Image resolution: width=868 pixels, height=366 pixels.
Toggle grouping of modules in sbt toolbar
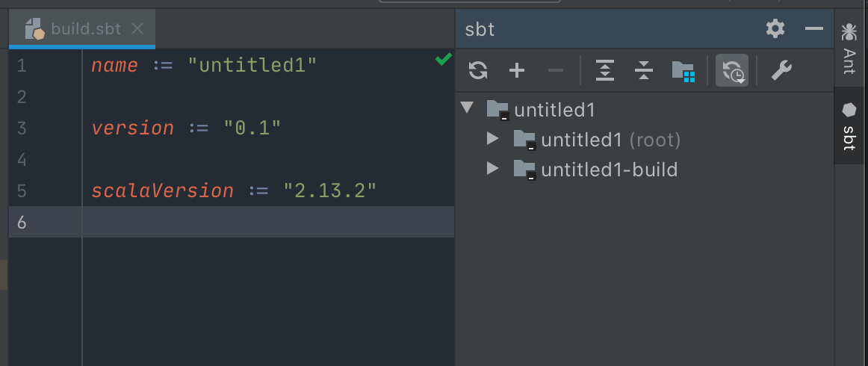coord(683,71)
